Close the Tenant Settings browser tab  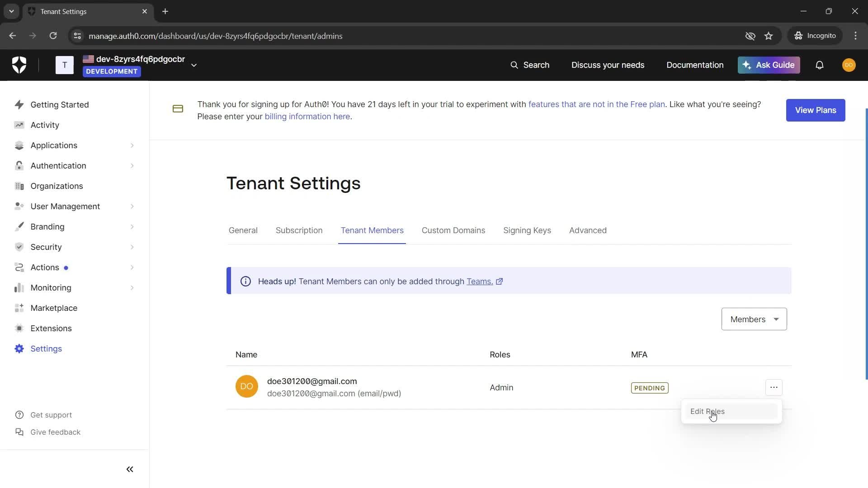point(144,11)
